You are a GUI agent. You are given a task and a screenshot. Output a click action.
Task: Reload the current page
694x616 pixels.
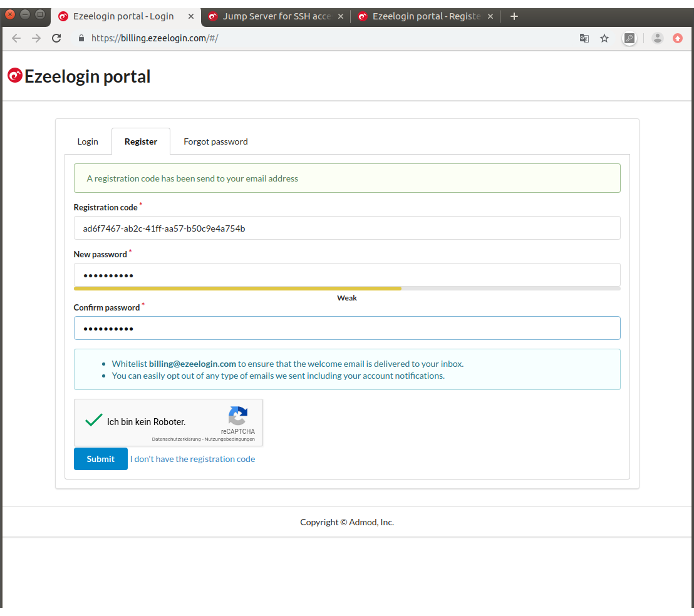click(56, 38)
